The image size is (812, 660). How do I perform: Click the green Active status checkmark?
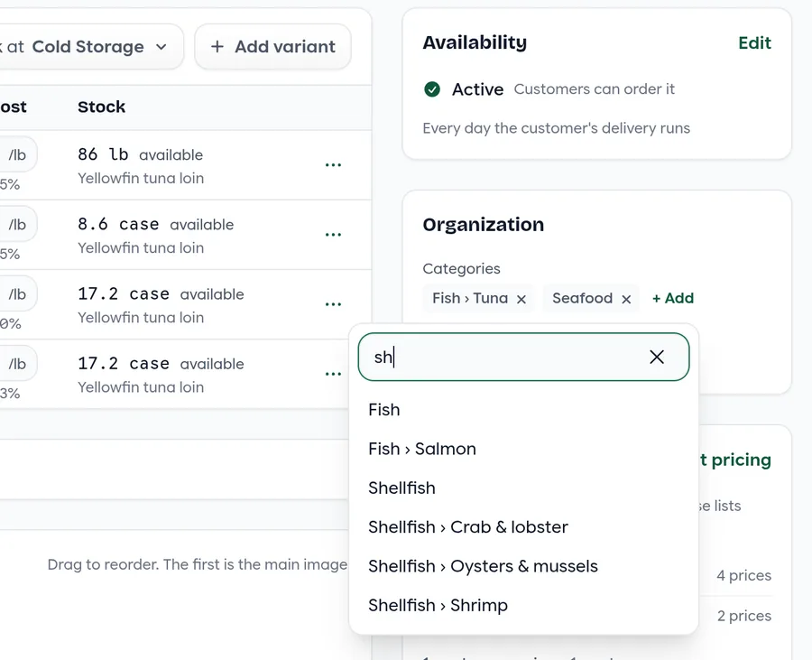point(432,89)
